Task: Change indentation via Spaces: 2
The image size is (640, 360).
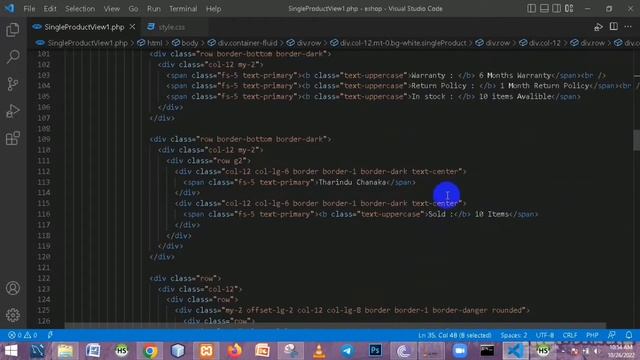Action: [x=514, y=335]
